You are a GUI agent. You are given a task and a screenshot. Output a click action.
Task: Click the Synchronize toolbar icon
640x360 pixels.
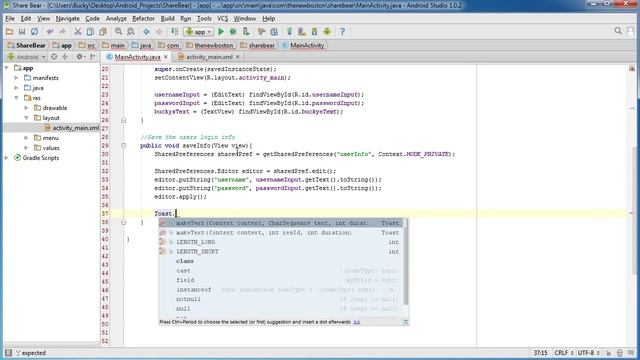click(34, 31)
